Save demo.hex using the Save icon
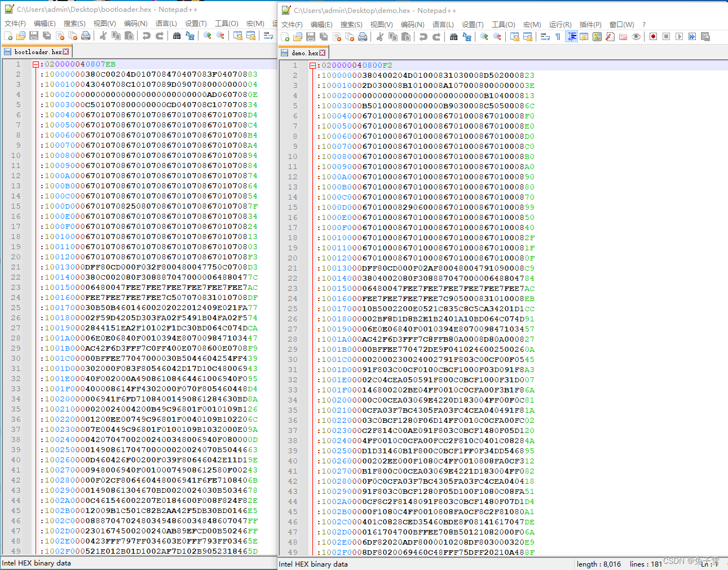This screenshot has width=728, height=570. (311, 37)
